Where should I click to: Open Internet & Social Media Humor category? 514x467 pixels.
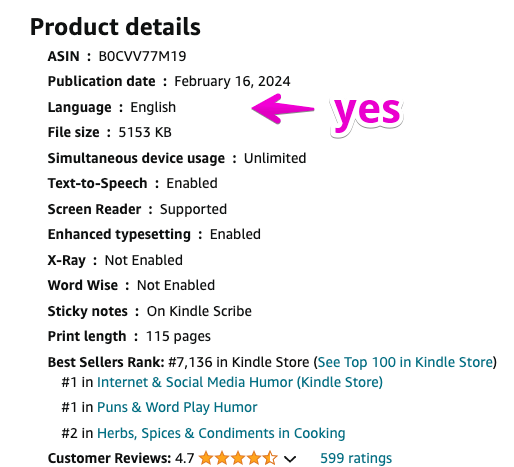pyautogui.click(x=240, y=382)
